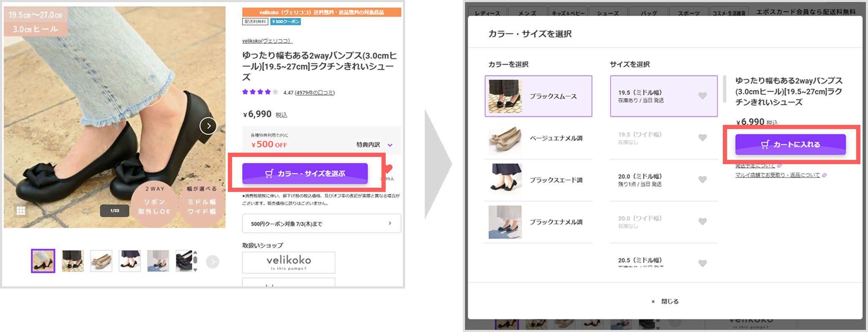Open 発送予定について link
Screen dimensions: 868x332
coord(755,166)
